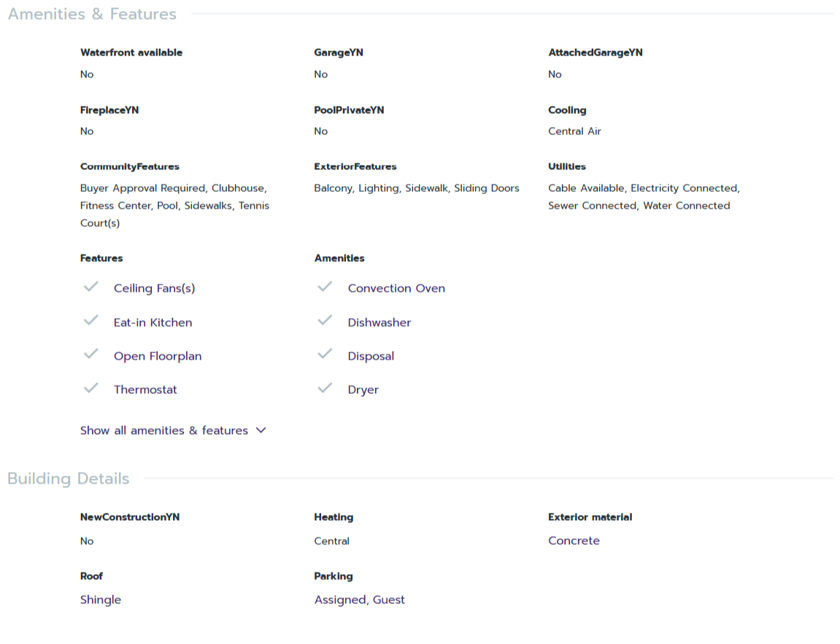
Task: Click the Dishwasher amenity label
Action: pyautogui.click(x=379, y=322)
